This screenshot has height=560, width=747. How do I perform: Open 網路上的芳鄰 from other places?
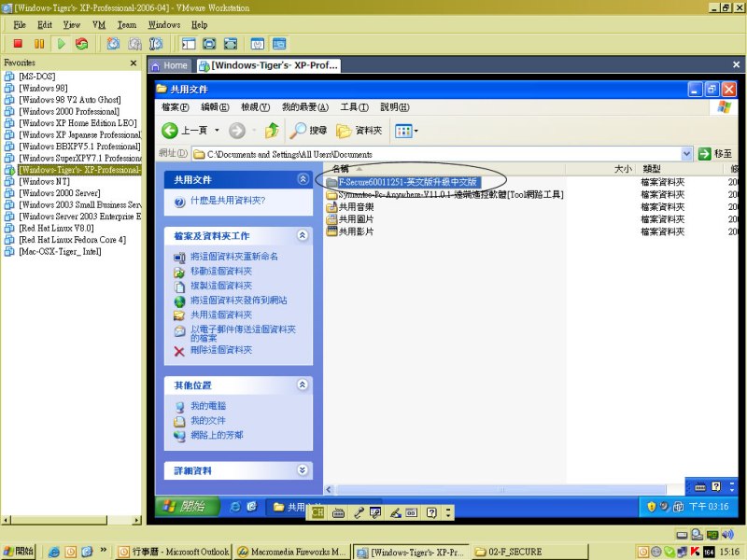[x=217, y=435]
